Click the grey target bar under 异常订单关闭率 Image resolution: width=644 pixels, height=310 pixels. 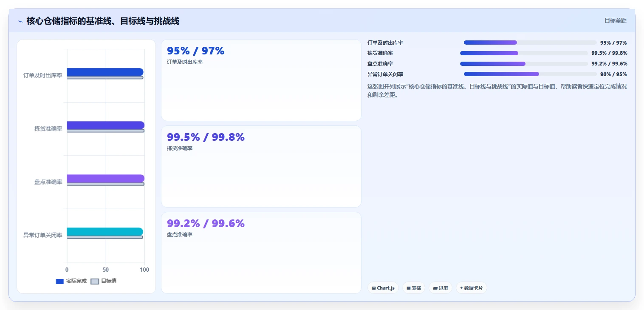[105, 237]
